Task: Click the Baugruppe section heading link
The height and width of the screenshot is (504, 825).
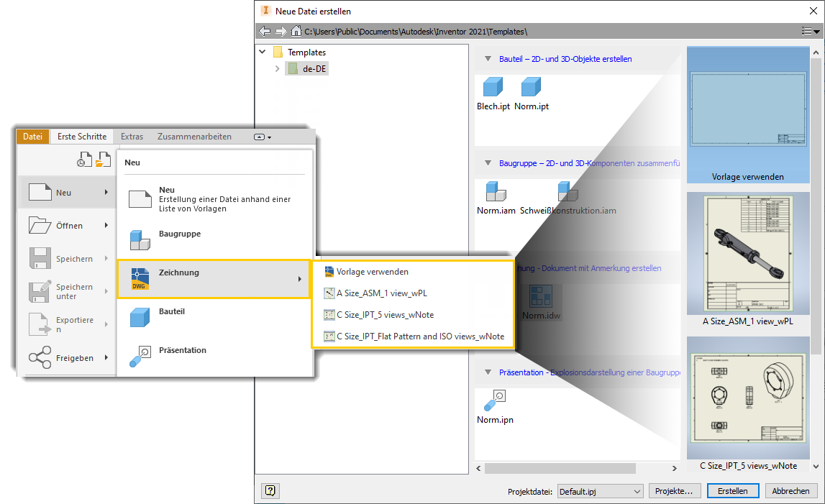Action: pos(589,163)
